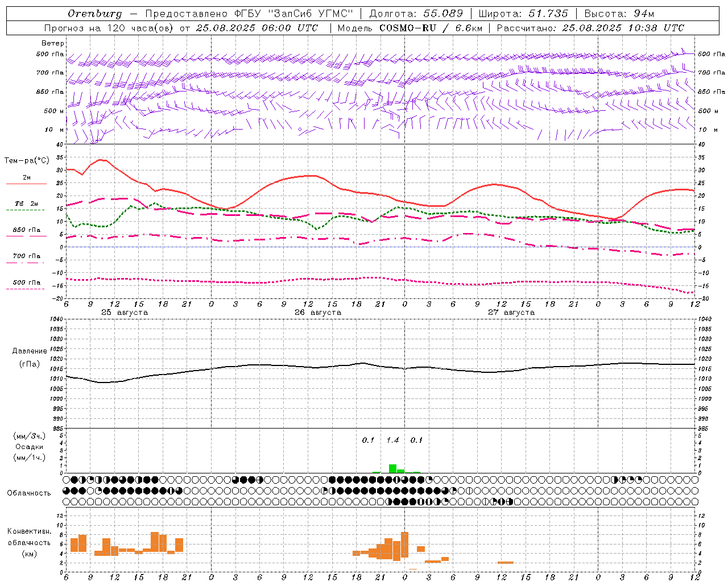728x582 pixels.
Task: Click the 'Облачность' cloud cover label
Action: [x=29, y=493]
